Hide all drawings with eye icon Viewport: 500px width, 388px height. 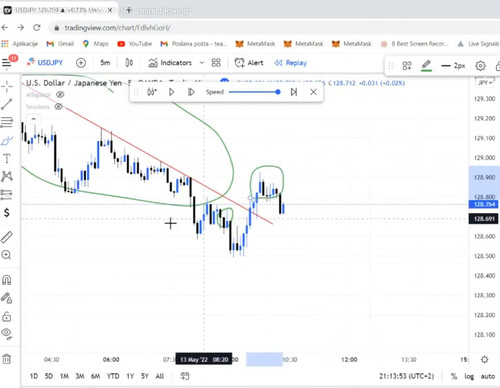7,333
